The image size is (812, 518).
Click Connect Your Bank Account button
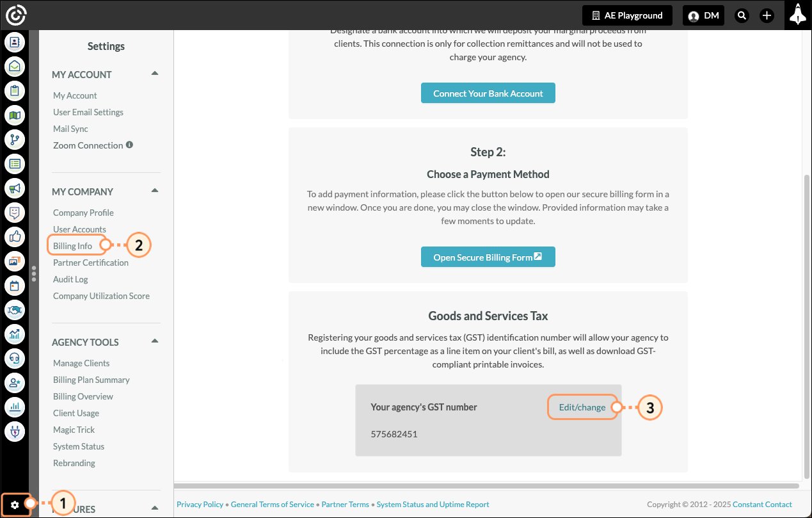pos(488,93)
